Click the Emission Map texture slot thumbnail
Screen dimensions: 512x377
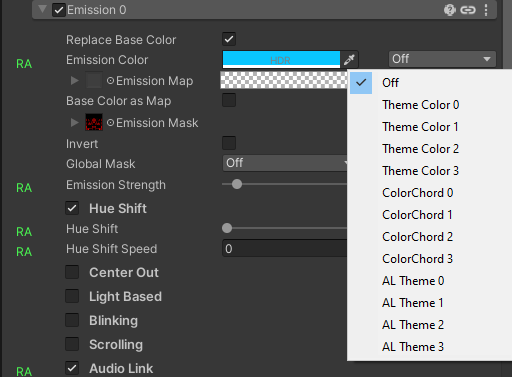click(94, 81)
